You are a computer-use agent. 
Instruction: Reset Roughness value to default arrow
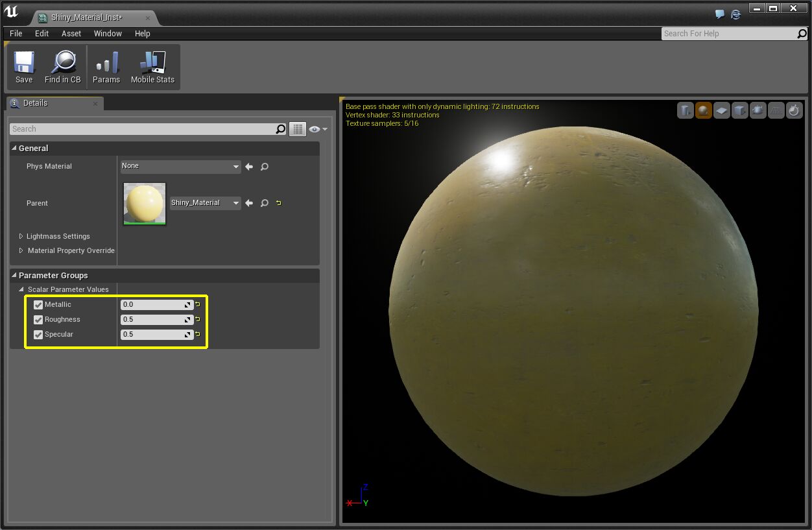[198, 320]
